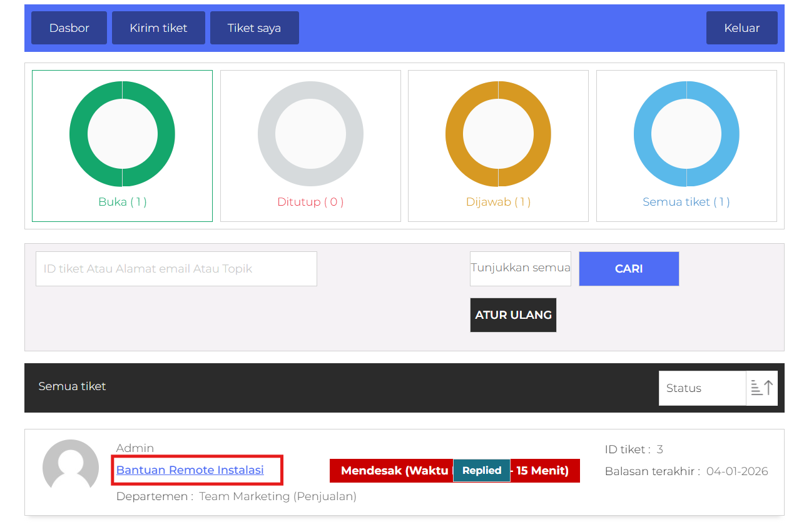The height and width of the screenshot is (532, 799).
Task: Go to Kirim tiket page
Action: pos(158,28)
